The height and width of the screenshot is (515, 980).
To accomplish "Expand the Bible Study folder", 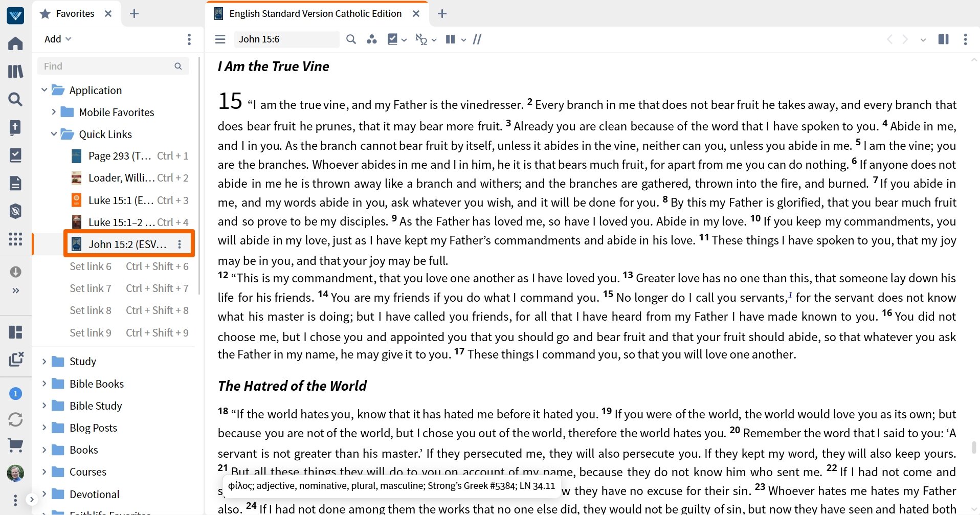I will pos(44,406).
